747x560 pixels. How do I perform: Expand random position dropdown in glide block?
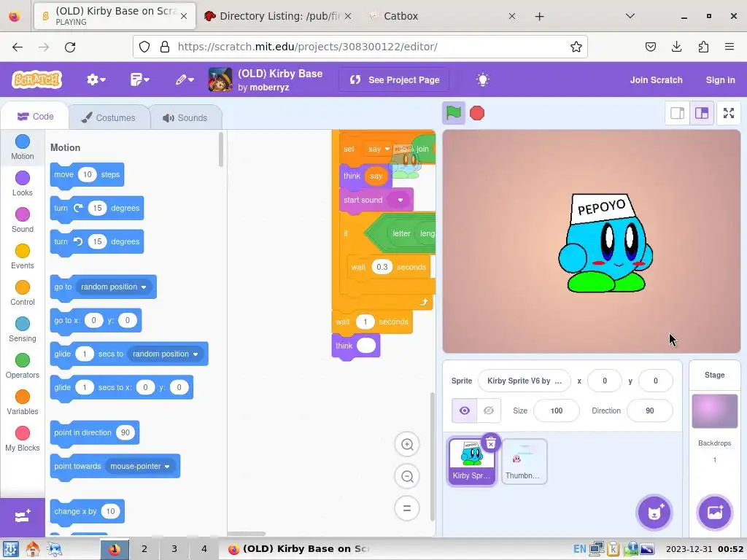point(165,354)
